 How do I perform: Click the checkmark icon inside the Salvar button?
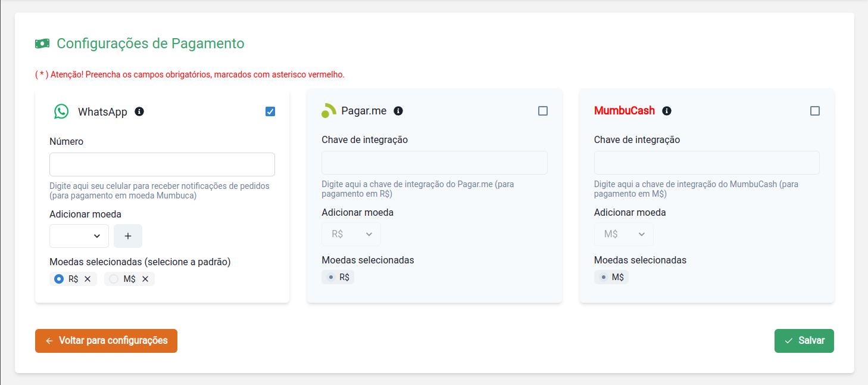coord(789,340)
